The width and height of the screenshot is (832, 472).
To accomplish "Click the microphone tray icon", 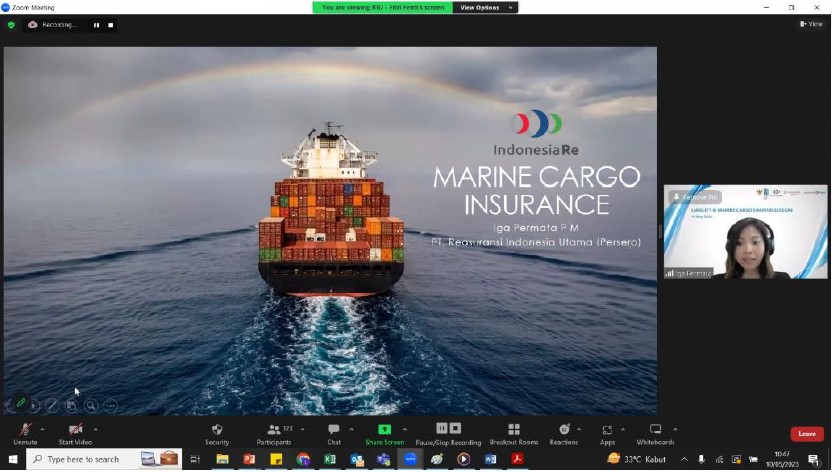I will (x=701, y=459).
